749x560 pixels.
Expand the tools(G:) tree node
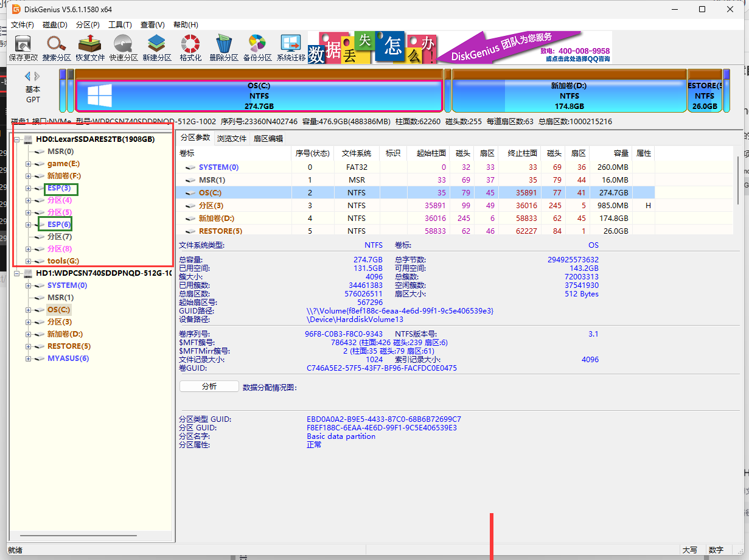click(x=28, y=261)
